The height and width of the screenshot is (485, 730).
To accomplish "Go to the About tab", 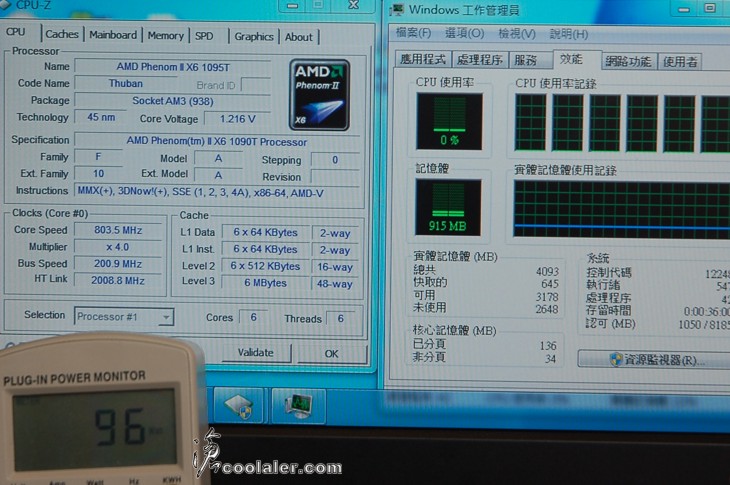I will (298, 37).
